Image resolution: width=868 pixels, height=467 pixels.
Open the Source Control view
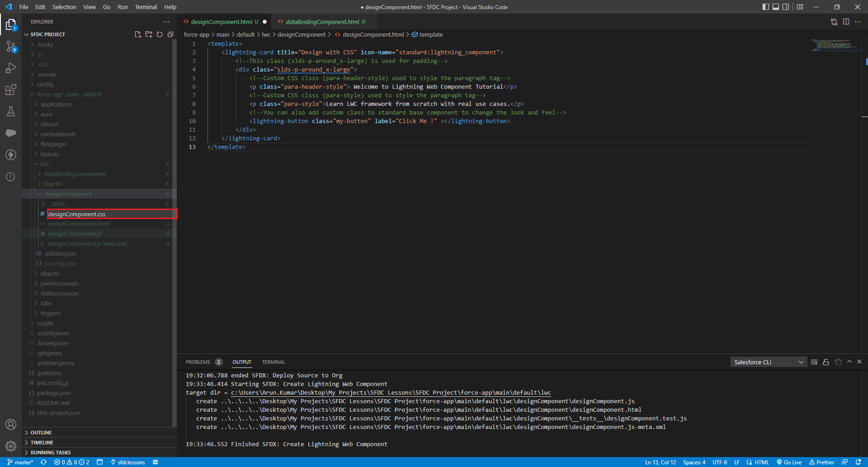click(x=11, y=46)
